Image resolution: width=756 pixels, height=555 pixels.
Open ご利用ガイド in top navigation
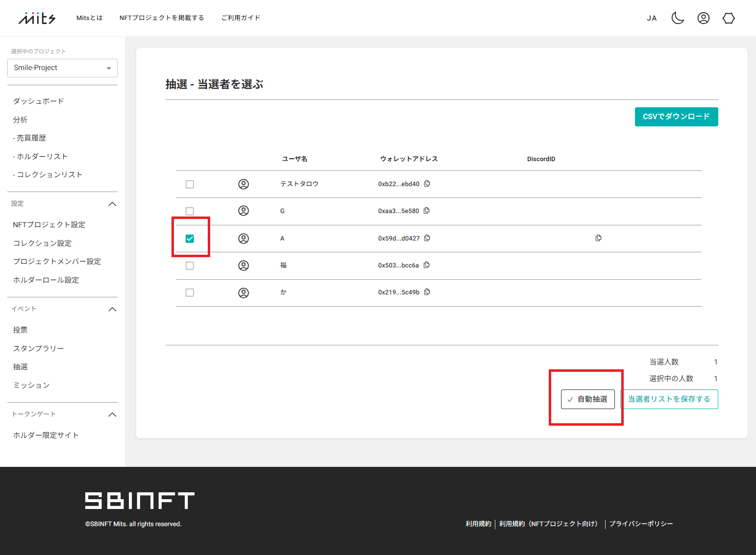(241, 18)
